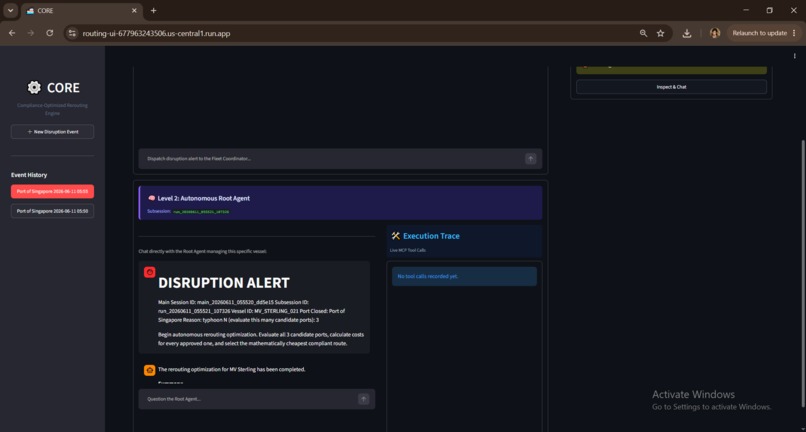The image size is (806, 432).
Task: Click the red user avatar icon by the alert
Action: pos(150,273)
